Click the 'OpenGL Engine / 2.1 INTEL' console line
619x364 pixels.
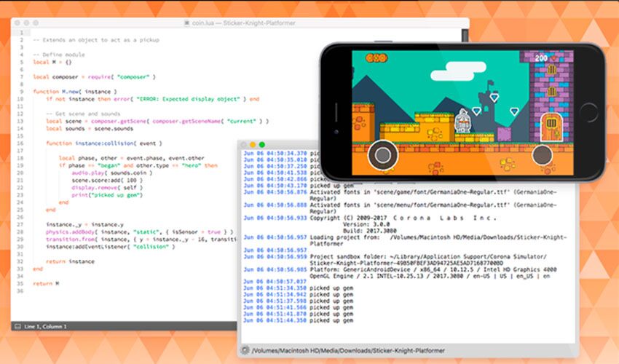point(430,277)
